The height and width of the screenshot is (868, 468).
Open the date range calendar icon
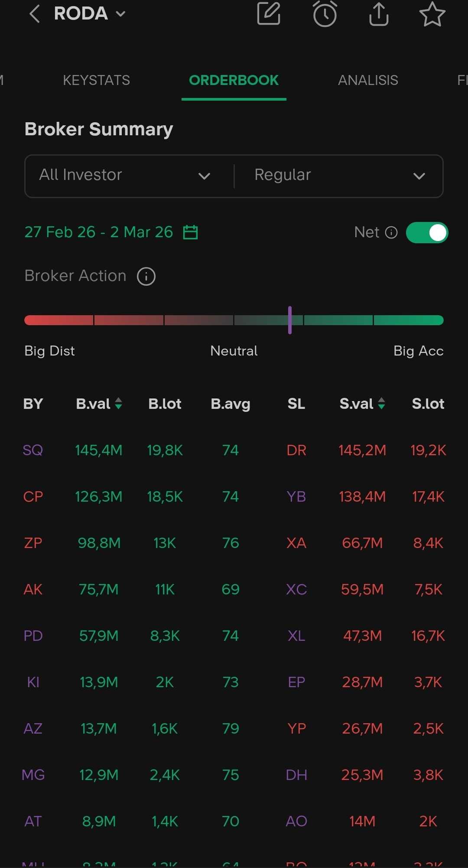pos(190,232)
